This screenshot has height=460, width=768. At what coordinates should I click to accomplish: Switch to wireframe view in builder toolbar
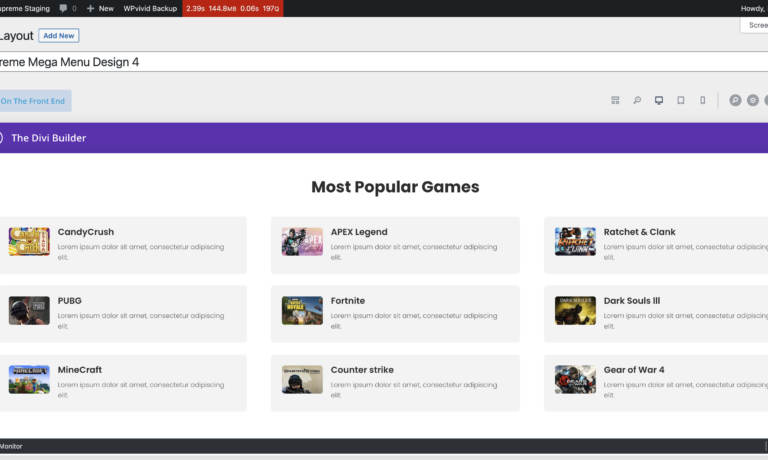[615, 100]
